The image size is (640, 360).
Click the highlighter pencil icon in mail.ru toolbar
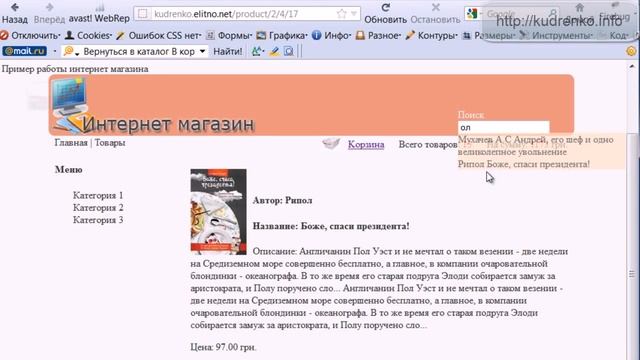274,51
